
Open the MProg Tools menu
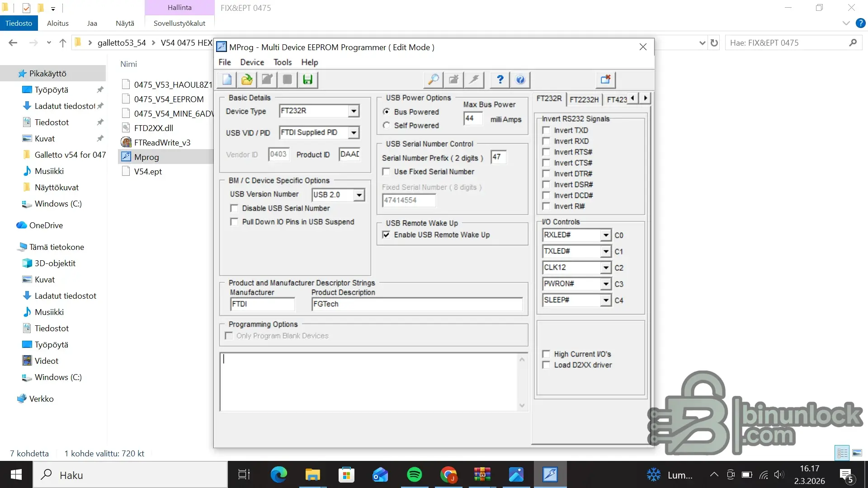(x=283, y=62)
